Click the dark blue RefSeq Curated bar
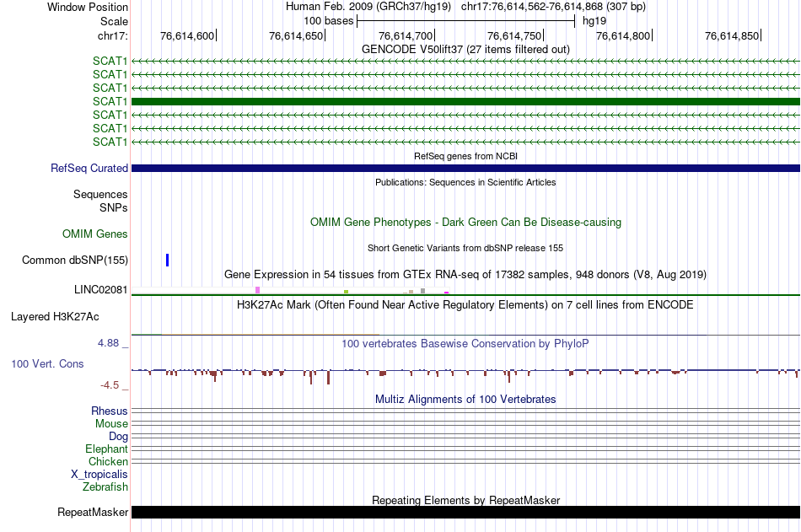This screenshot has width=801, height=532. click(x=465, y=168)
